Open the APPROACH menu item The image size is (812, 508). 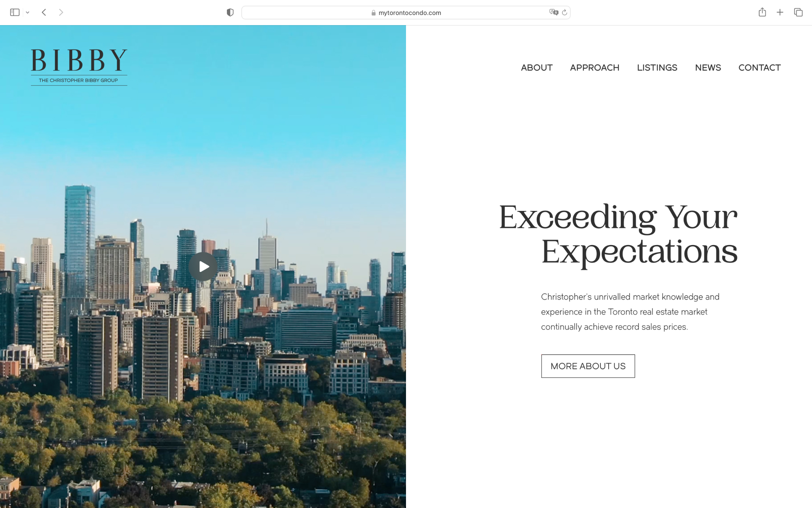594,67
